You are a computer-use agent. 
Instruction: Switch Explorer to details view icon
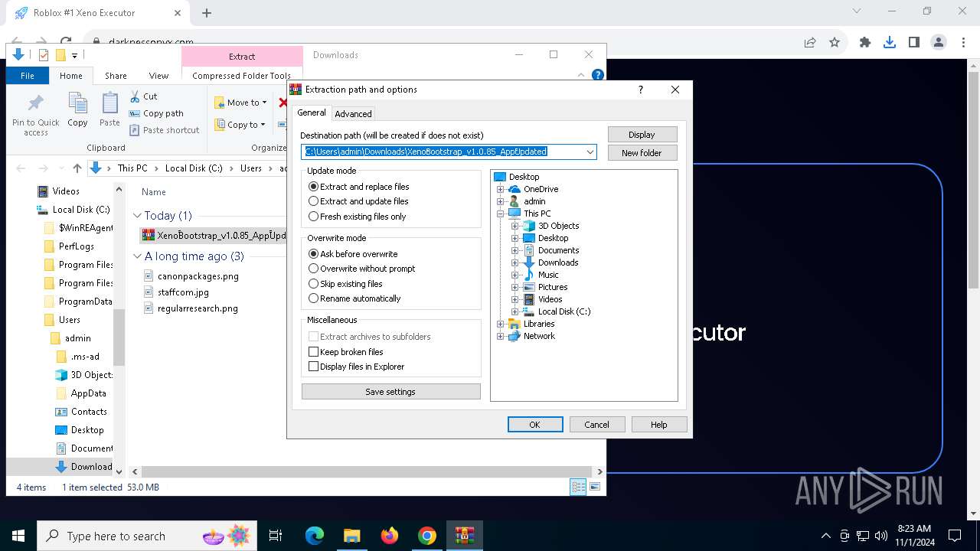pyautogui.click(x=578, y=487)
